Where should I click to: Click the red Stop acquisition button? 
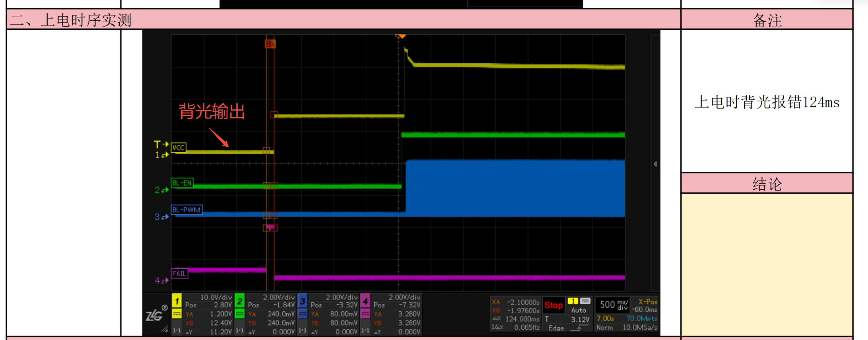tap(553, 305)
